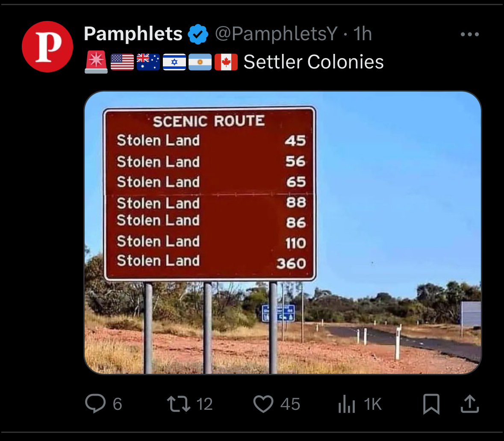This screenshot has height=441, width=504.
Task: Repost the tweet using retweet icon
Action: point(179,404)
